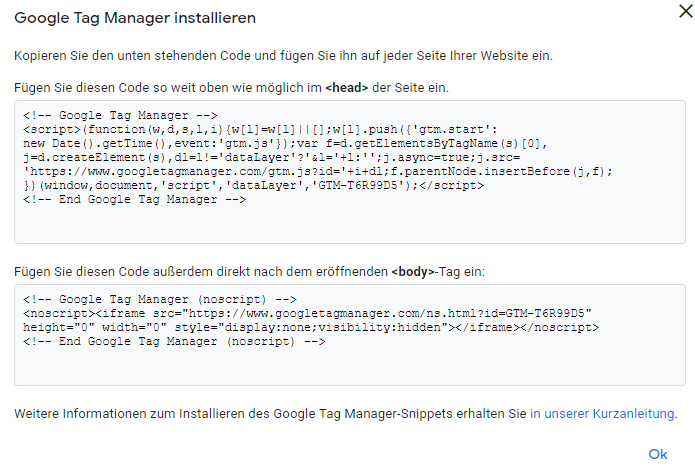Image resolution: width=695 pixels, height=474 pixels.
Task: Open the 'in unserer Kurzanleitung' link
Action: point(604,414)
